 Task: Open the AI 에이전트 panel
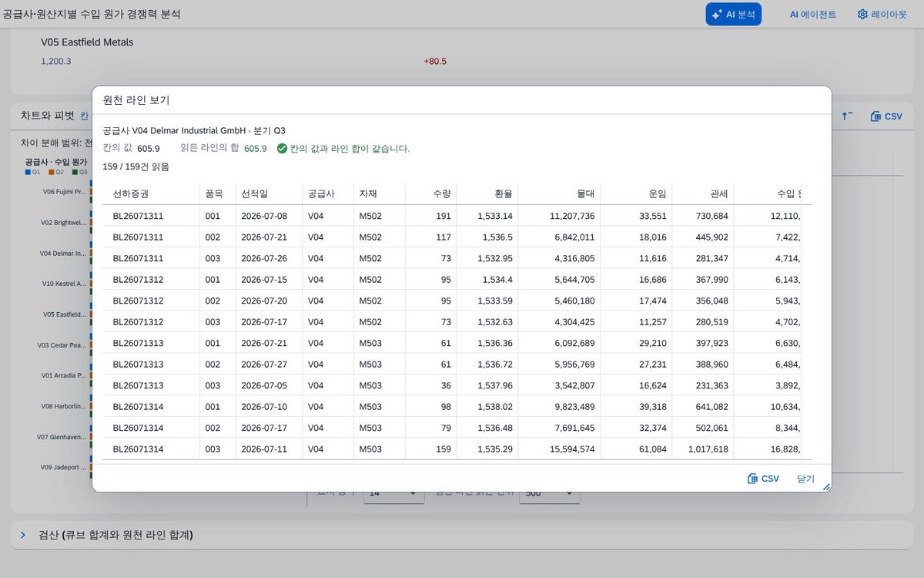(x=812, y=14)
